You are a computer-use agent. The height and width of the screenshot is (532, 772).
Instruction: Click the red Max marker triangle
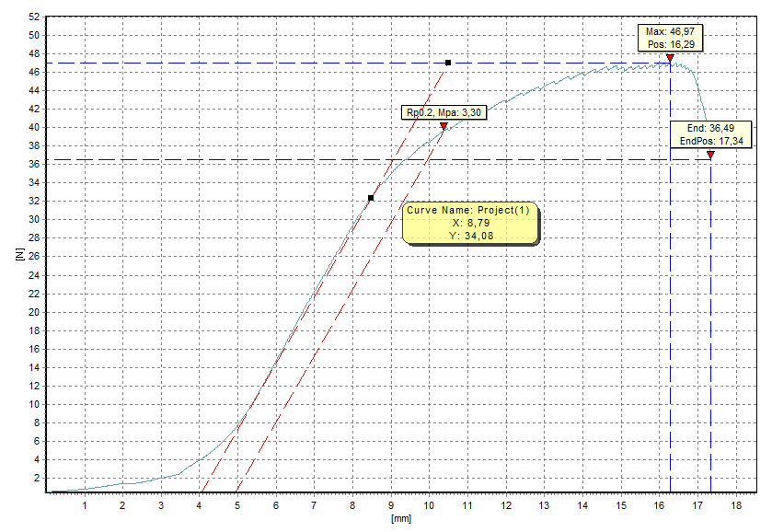[670, 58]
